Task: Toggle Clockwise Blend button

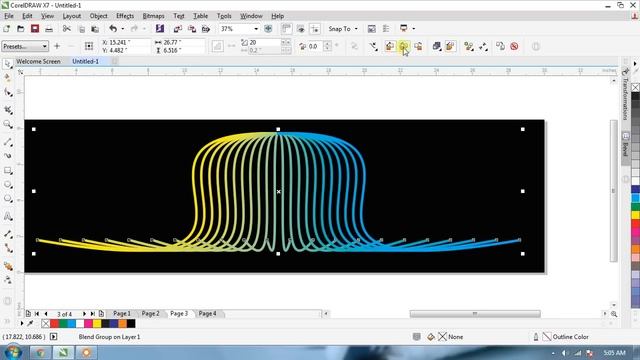Action: pos(404,46)
